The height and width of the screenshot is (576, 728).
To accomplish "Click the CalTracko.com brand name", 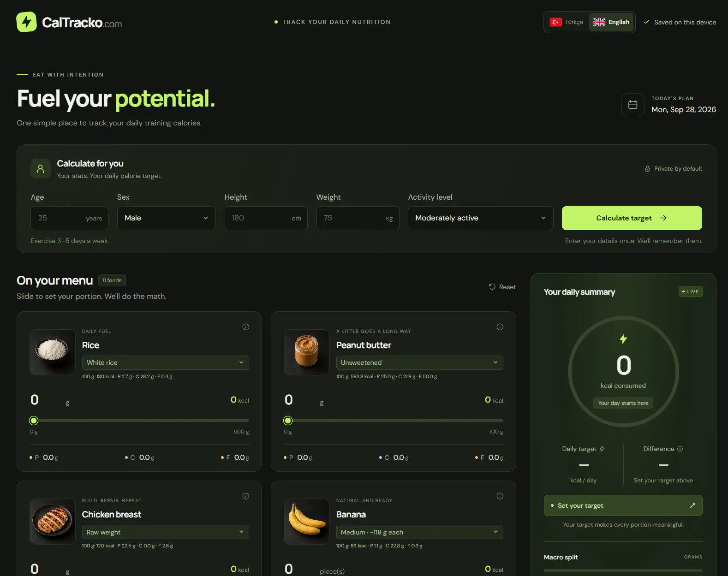I will click(x=82, y=23).
